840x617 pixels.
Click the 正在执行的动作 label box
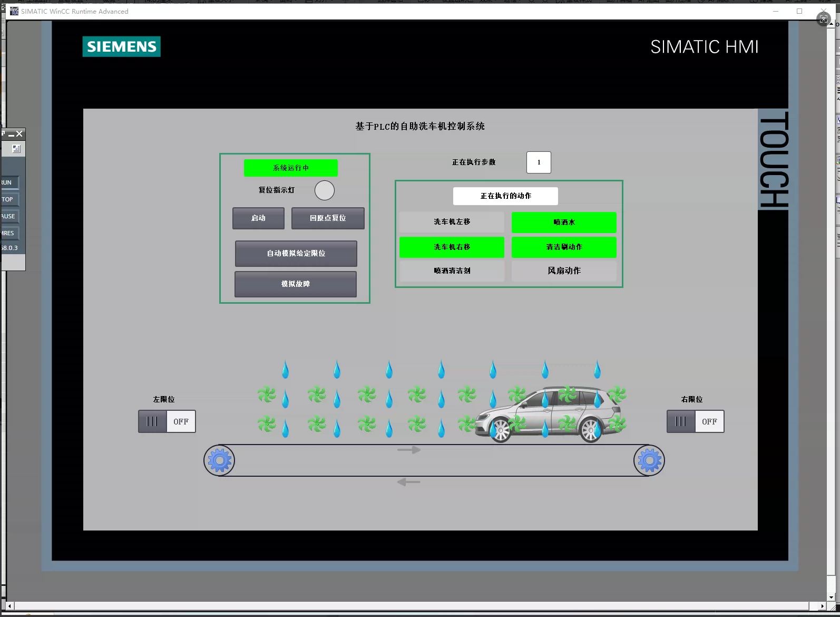tap(505, 196)
